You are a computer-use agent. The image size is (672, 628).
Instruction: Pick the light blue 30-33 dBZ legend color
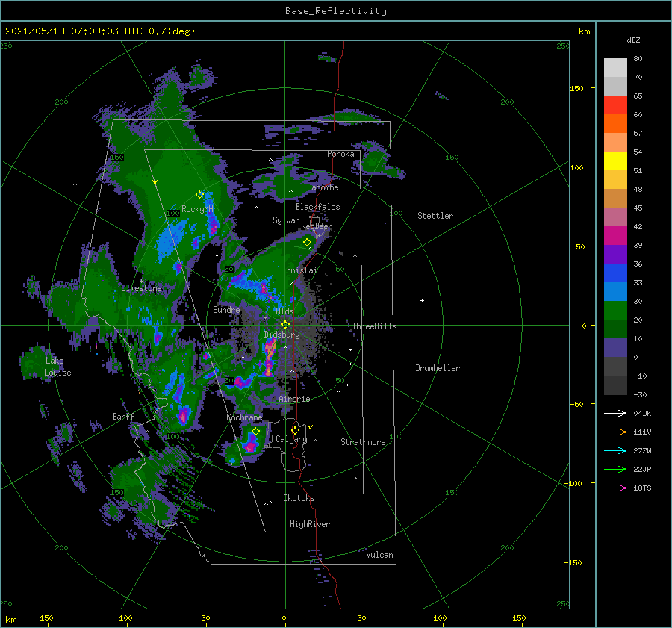point(615,291)
